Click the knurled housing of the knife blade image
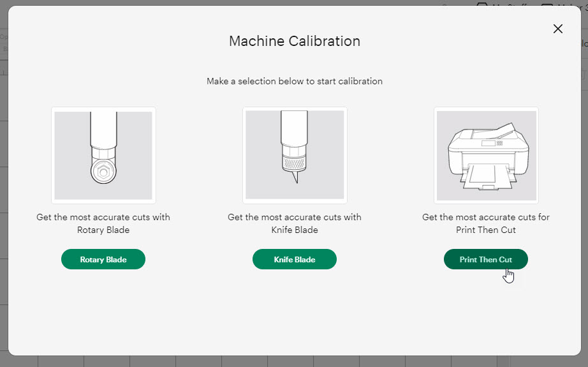The height and width of the screenshot is (367, 588). pos(295,163)
